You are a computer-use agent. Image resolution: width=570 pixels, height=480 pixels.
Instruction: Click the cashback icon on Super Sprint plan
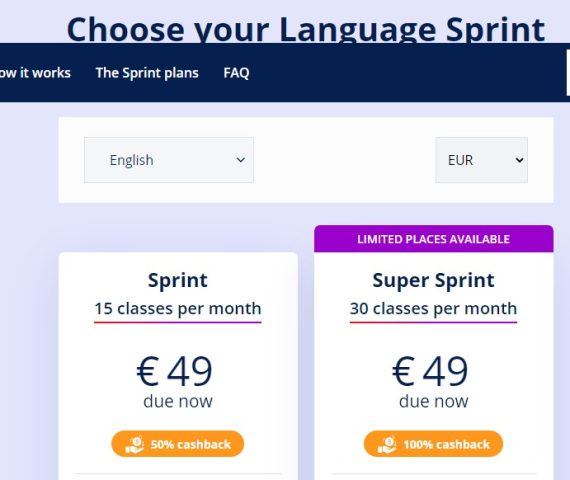(387, 444)
